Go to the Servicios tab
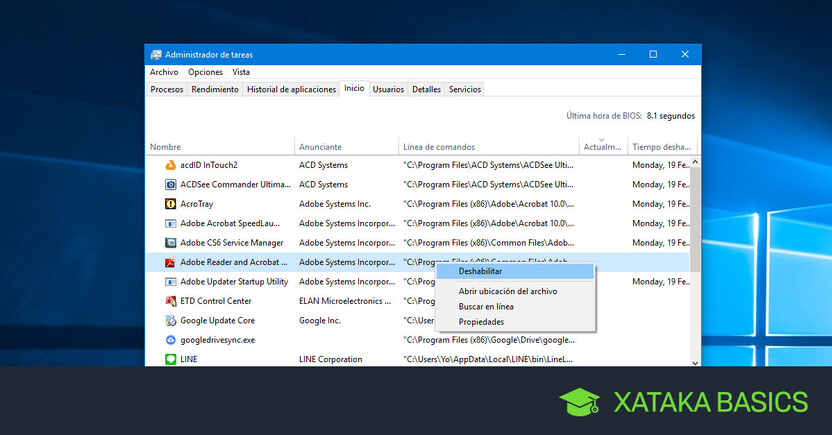Viewport: 832px width, 435px height. [x=465, y=89]
